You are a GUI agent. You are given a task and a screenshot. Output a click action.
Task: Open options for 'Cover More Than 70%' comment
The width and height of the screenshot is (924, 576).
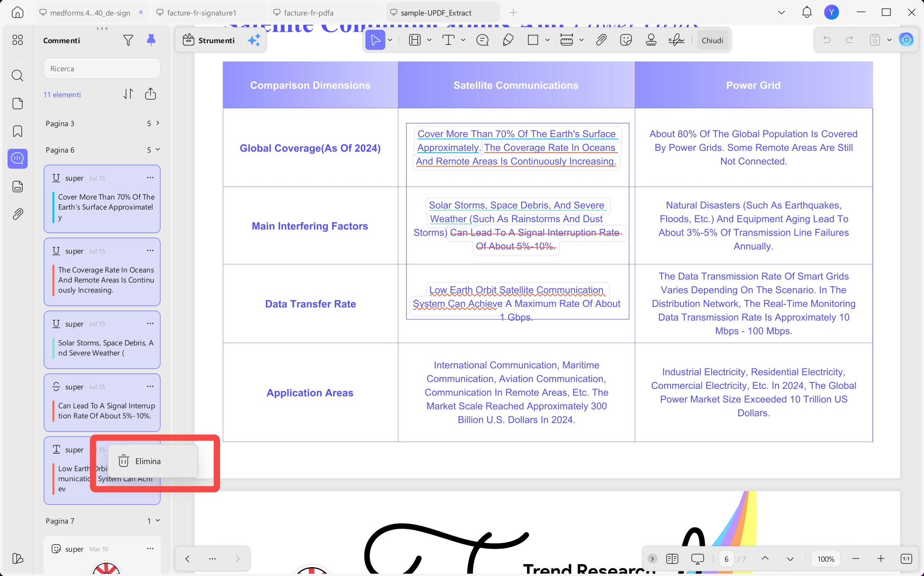tap(150, 178)
